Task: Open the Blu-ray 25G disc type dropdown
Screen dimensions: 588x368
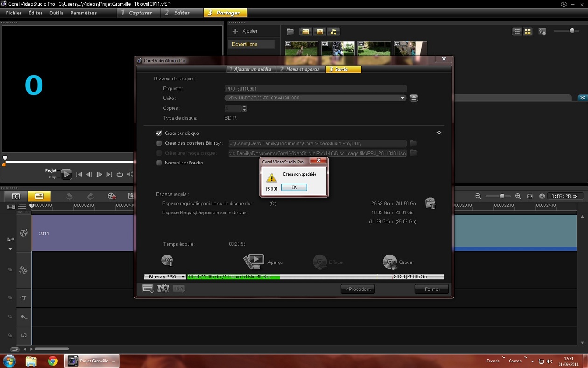Action: pyautogui.click(x=165, y=277)
